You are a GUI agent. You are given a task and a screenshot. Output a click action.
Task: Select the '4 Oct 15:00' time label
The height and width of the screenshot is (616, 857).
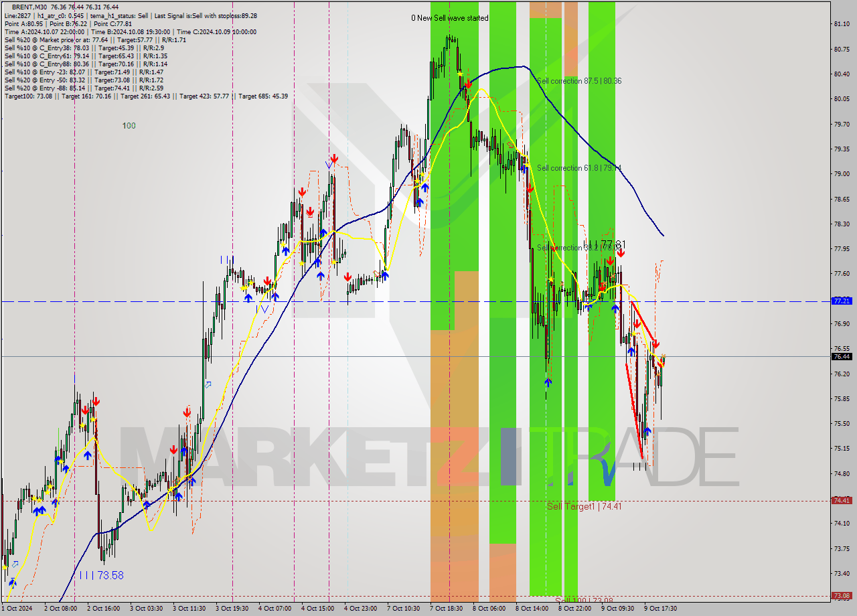317,609
